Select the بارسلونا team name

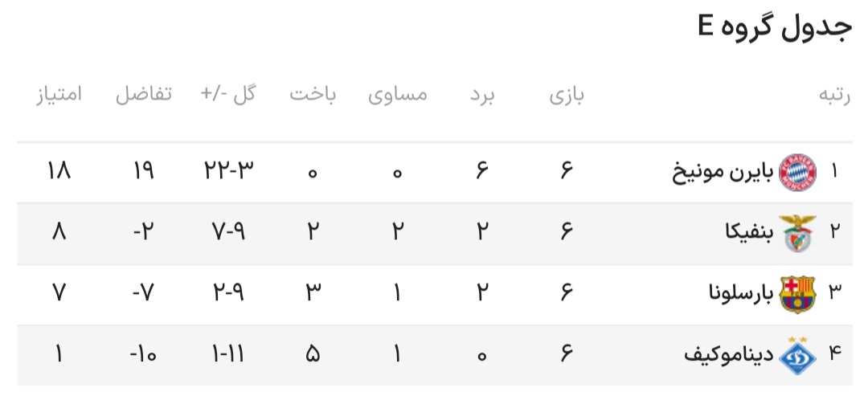(x=741, y=293)
